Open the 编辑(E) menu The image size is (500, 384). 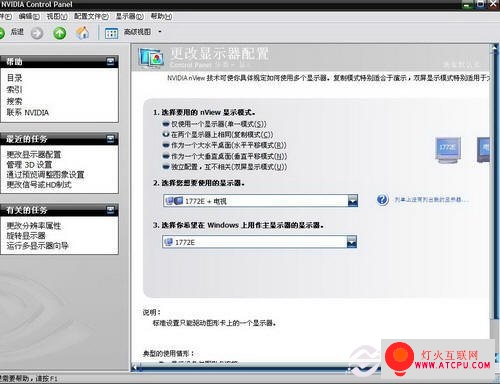(x=29, y=16)
